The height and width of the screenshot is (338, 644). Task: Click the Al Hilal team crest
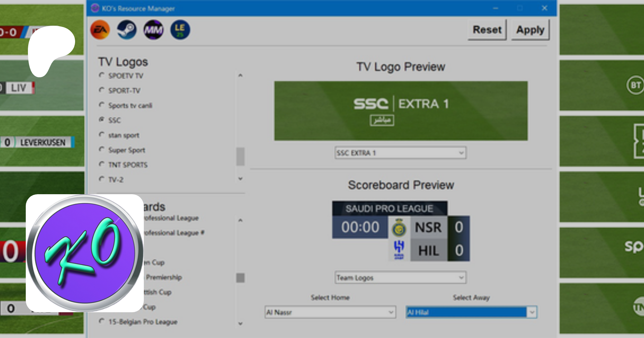tap(399, 250)
